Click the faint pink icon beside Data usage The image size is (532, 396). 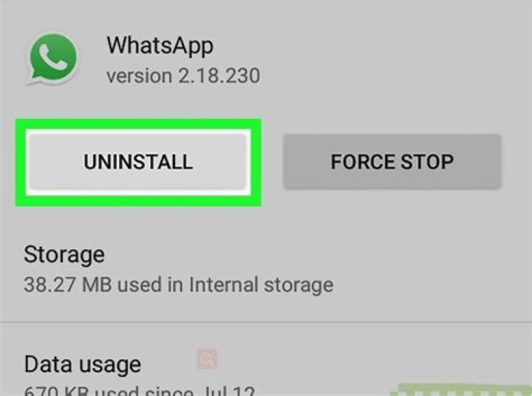[208, 358]
